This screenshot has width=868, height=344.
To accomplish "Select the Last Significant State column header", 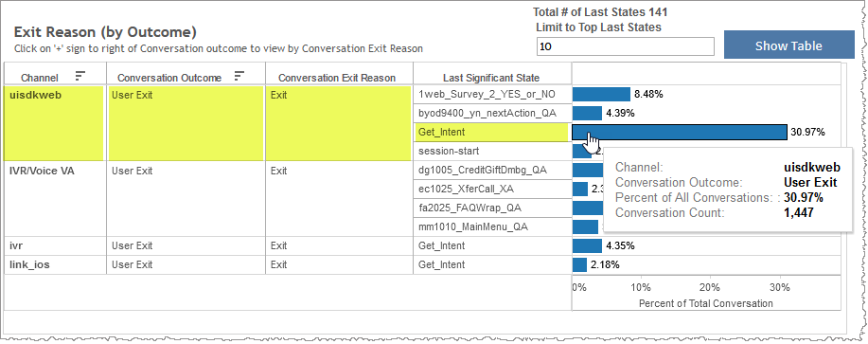I will pos(491,78).
